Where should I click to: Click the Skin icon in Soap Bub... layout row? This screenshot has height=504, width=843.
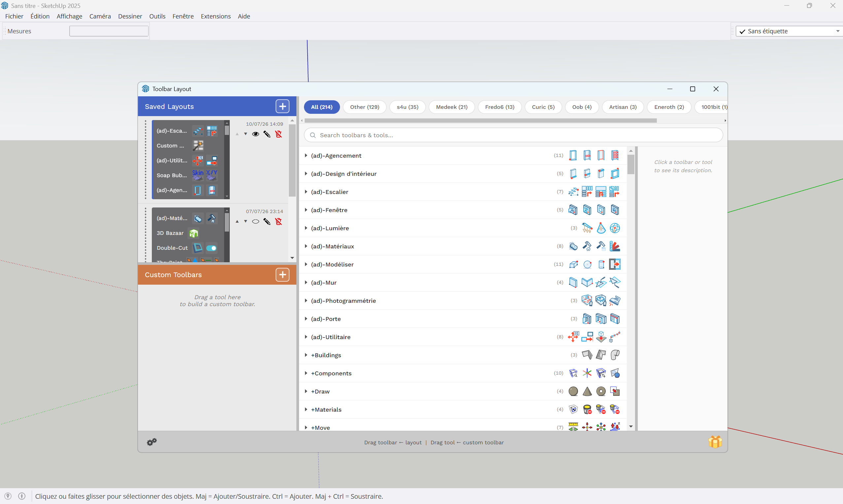click(198, 175)
